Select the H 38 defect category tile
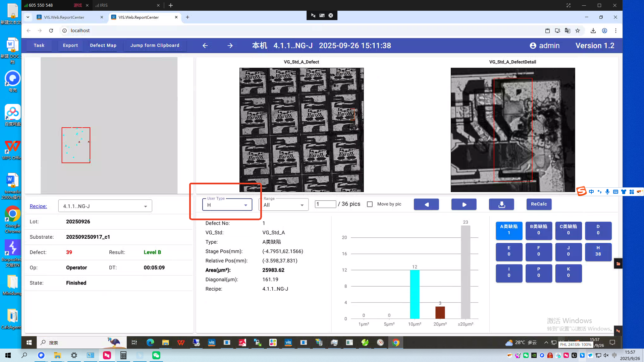 [x=598, y=251]
